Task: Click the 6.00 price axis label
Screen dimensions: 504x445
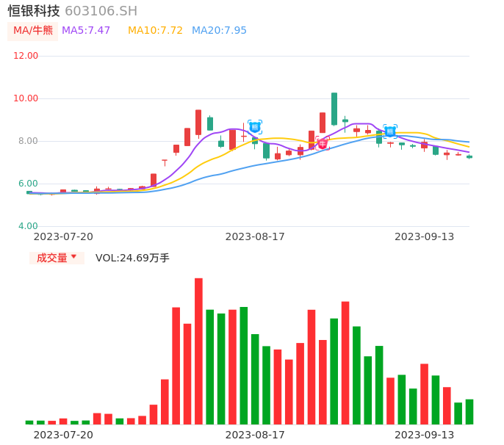Action: point(28,184)
